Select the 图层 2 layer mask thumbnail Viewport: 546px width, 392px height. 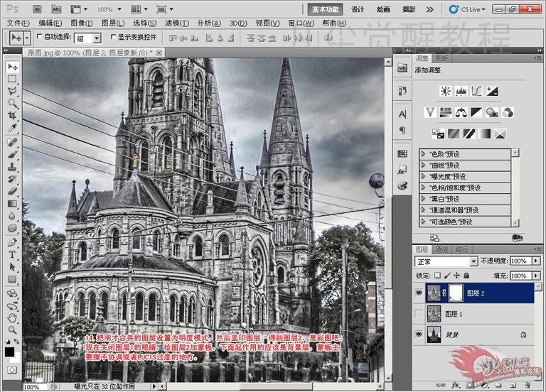[x=456, y=293]
